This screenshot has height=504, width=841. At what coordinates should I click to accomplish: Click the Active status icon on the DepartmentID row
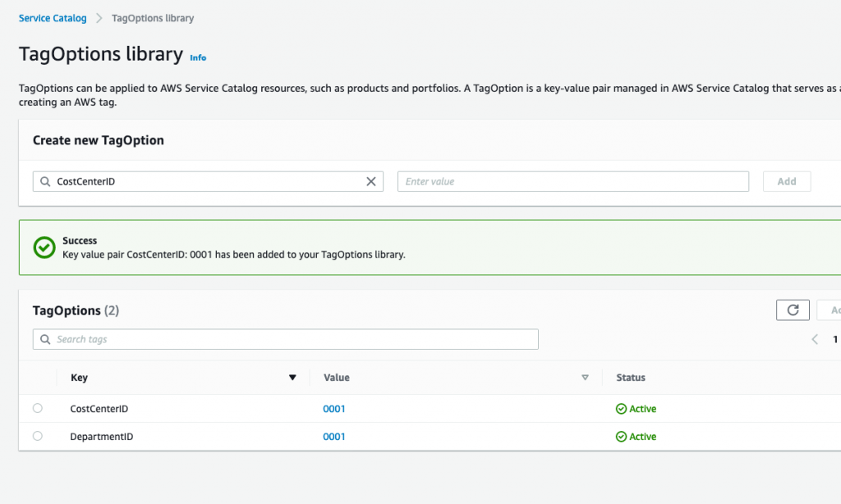pyautogui.click(x=622, y=436)
